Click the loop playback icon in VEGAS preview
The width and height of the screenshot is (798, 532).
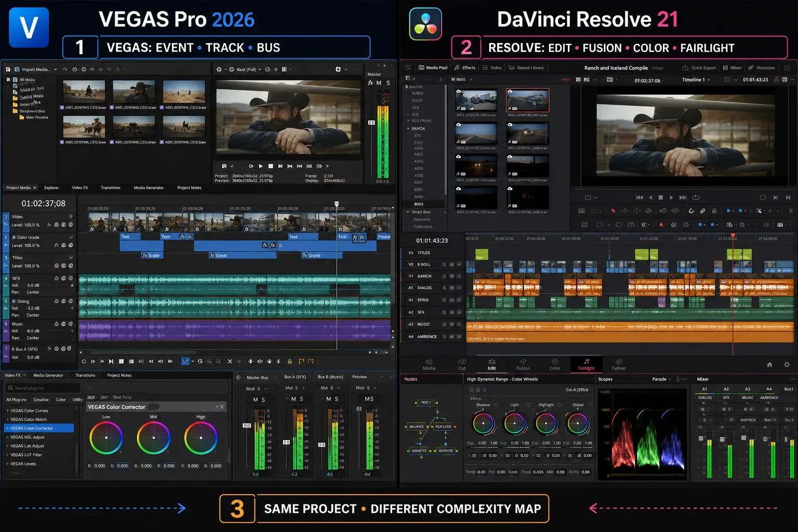click(x=251, y=166)
